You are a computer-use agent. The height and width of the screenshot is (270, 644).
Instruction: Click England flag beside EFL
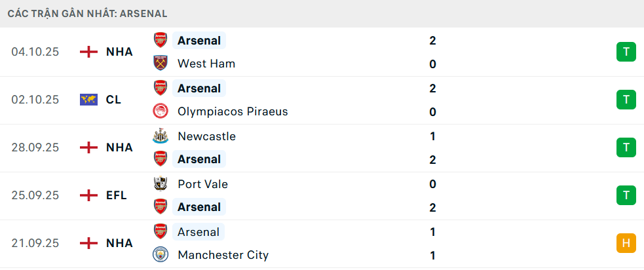tap(88, 195)
